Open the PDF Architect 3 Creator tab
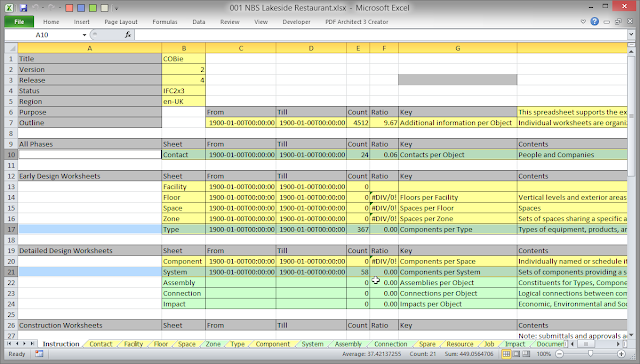Screen dimensions: 640x364 [x=356, y=22]
